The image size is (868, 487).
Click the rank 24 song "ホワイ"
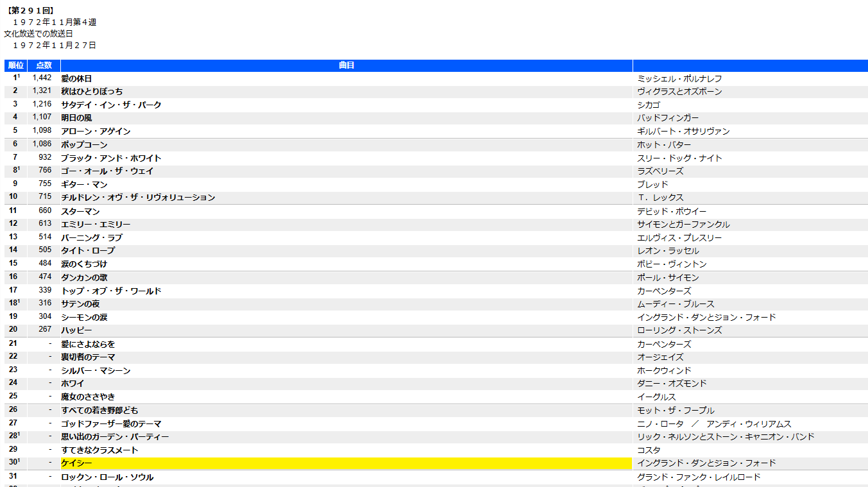[72, 384]
